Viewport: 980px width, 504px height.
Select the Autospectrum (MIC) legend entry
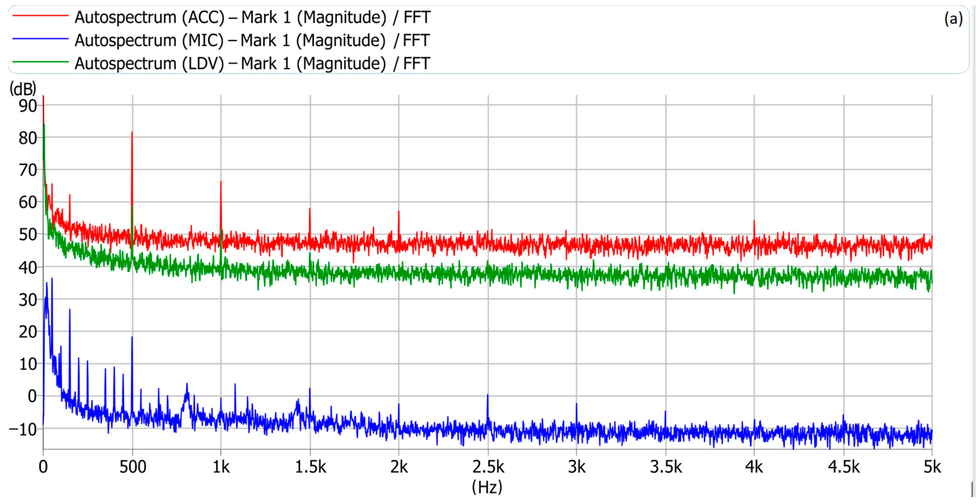point(252,40)
